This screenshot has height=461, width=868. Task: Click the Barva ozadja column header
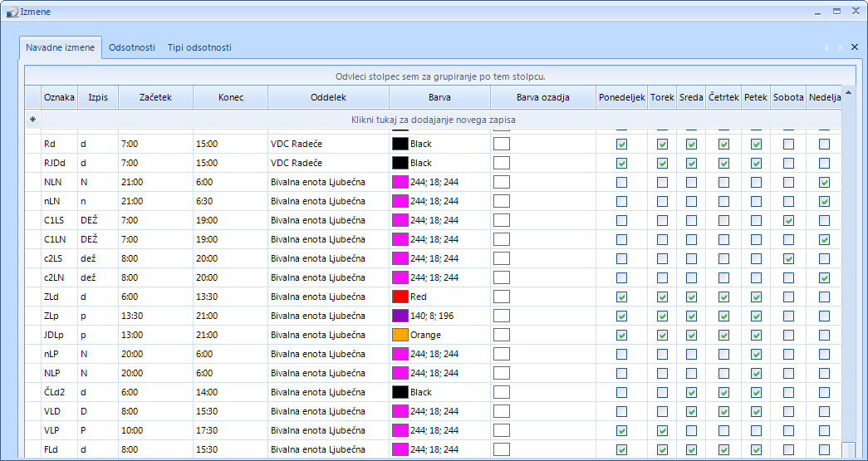(543, 97)
